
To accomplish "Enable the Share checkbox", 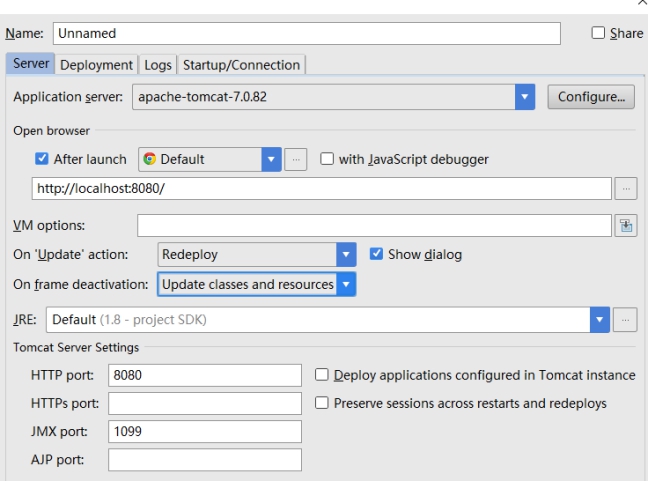I will click(599, 34).
